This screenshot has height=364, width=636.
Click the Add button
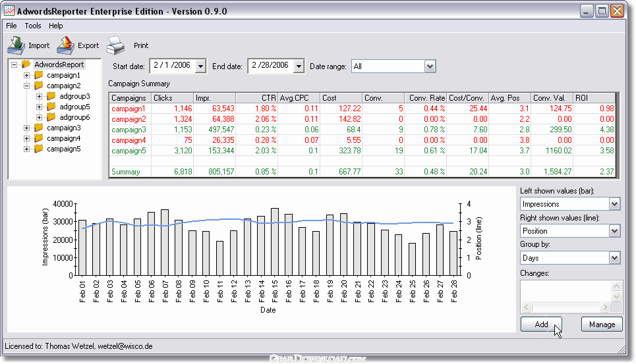[x=541, y=325]
